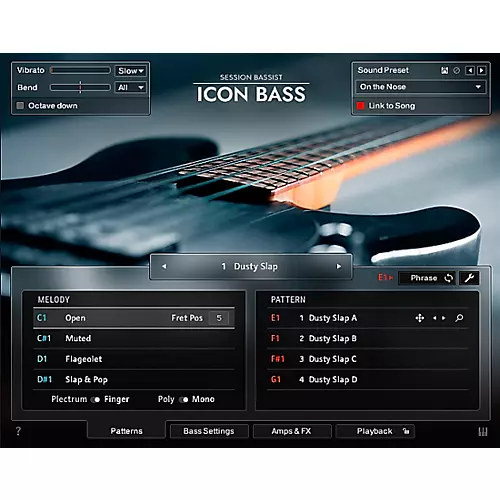Go to the next sound preset
Screen dimensions: 500x500
(x=482, y=70)
